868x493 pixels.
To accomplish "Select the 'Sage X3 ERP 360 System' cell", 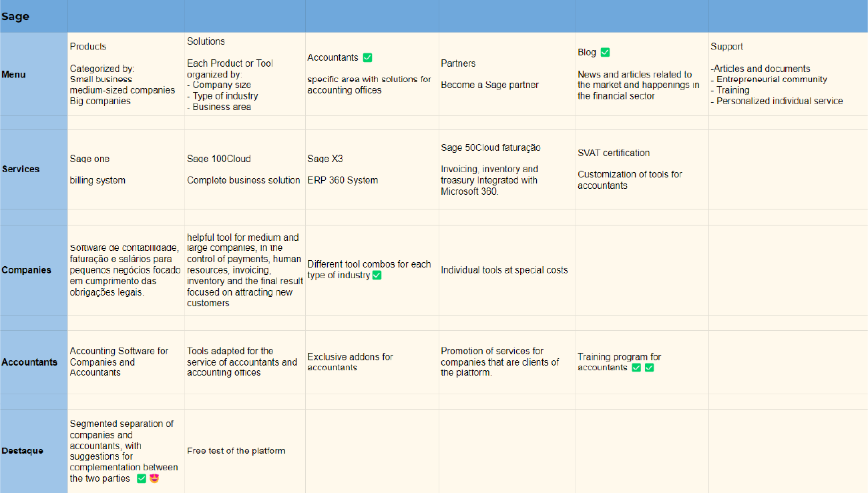I will [x=372, y=169].
